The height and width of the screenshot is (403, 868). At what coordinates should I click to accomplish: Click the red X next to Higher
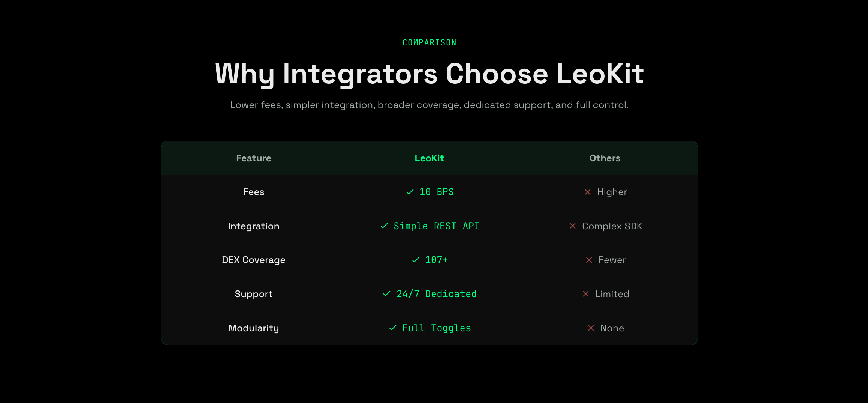(x=587, y=192)
